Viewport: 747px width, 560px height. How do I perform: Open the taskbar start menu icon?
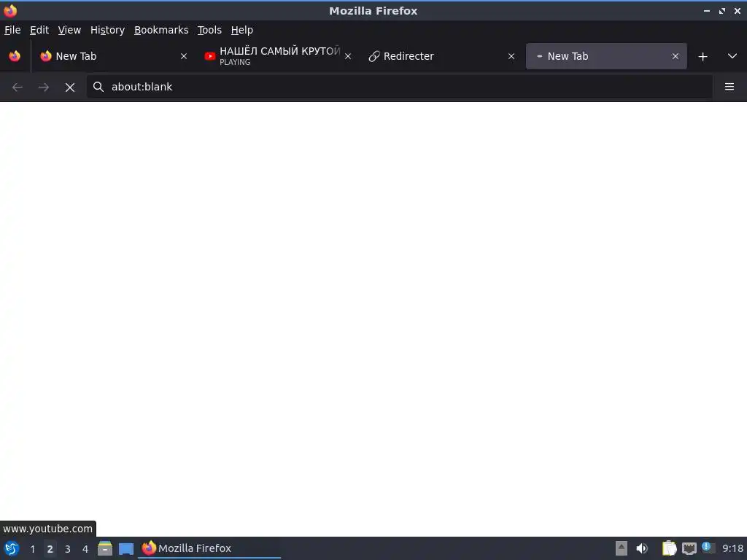(x=12, y=548)
